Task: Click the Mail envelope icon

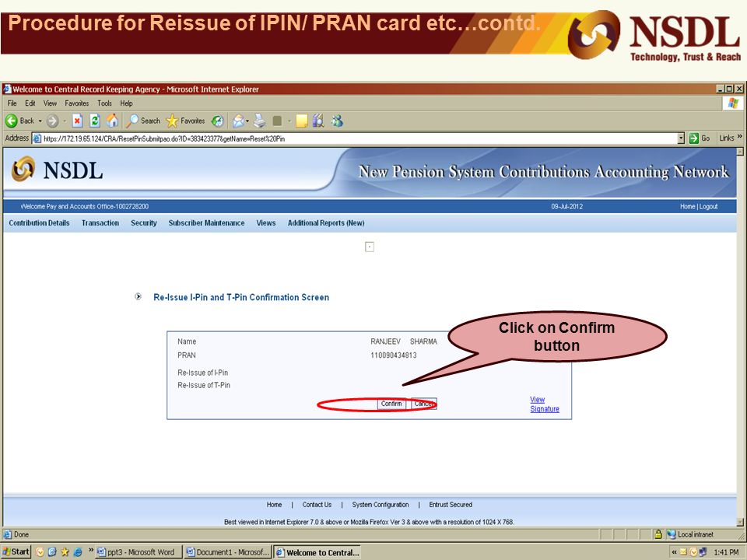Action: click(x=238, y=121)
